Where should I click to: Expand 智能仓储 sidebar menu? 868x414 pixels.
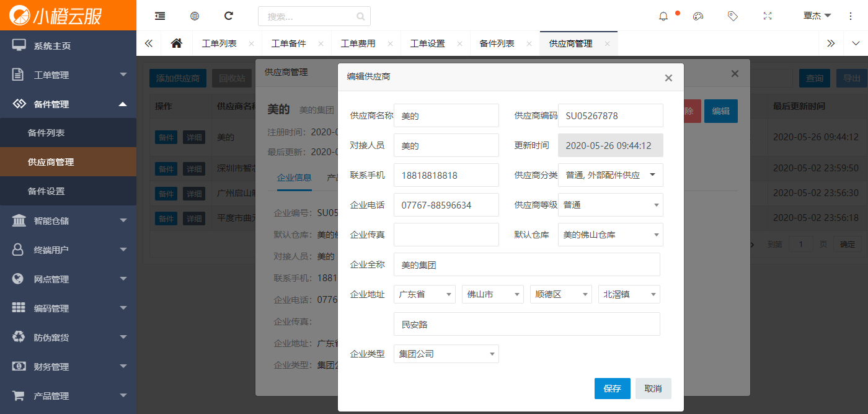(x=68, y=220)
